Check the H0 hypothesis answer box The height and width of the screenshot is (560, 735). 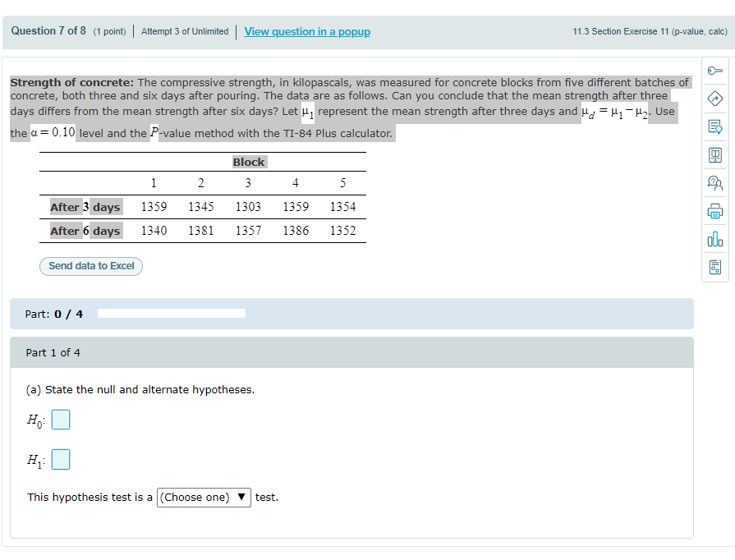click(x=60, y=419)
